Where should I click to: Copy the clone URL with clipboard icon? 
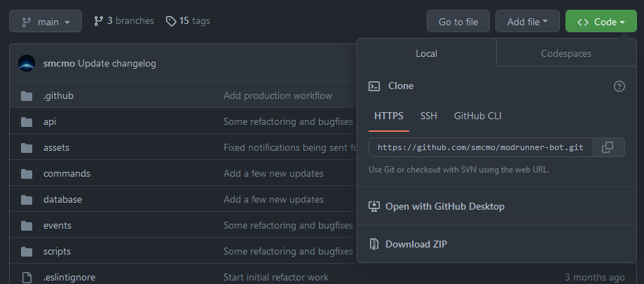(x=609, y=147)
